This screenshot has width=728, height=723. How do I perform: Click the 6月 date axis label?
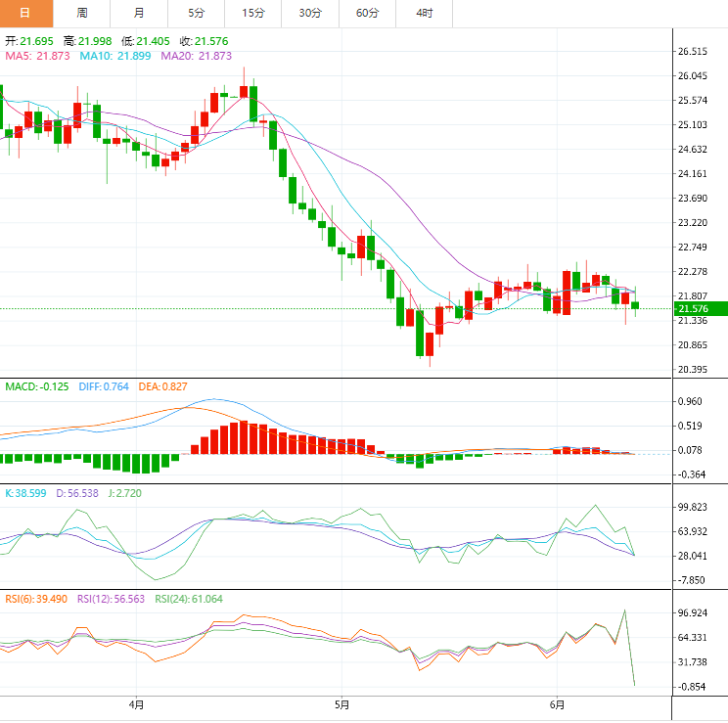coord(557,704)
